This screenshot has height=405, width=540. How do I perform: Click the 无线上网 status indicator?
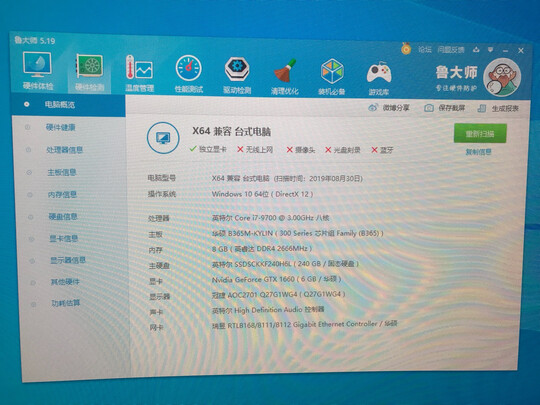(x=255, y=149)
